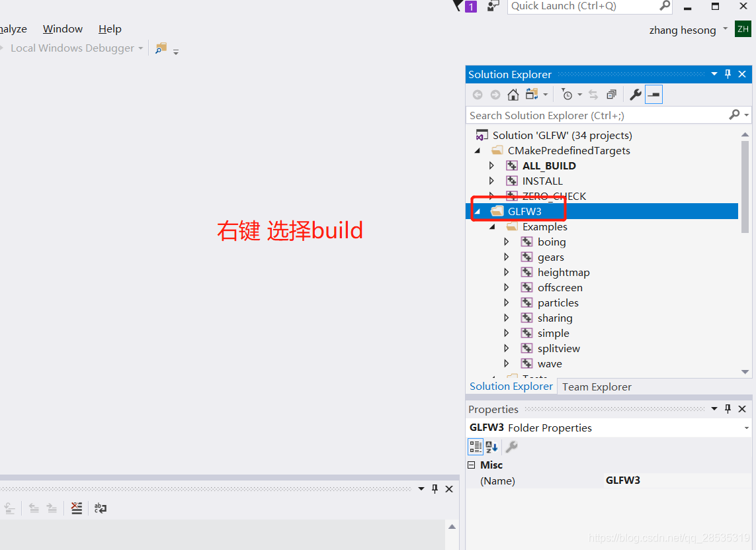Collapse the Examples folder
Viewport: 756px width, 550px height.
(492, 227)
